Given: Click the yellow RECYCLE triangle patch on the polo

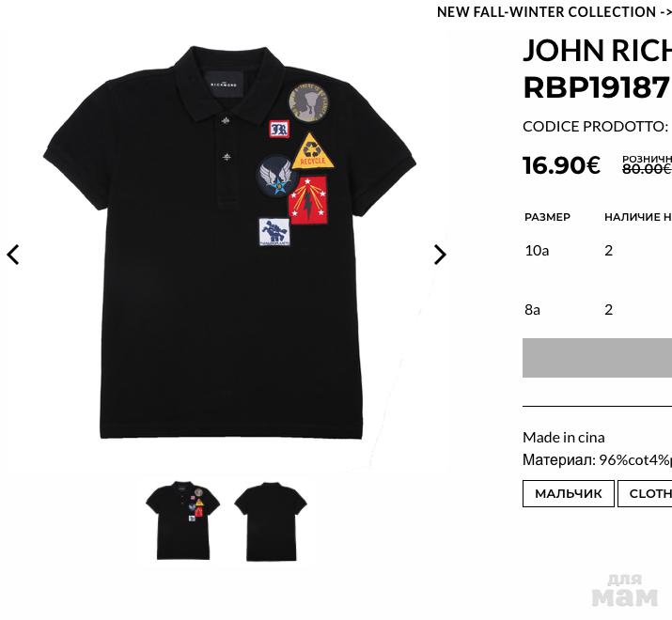Looking at the screenshot, I should [312, 151].
